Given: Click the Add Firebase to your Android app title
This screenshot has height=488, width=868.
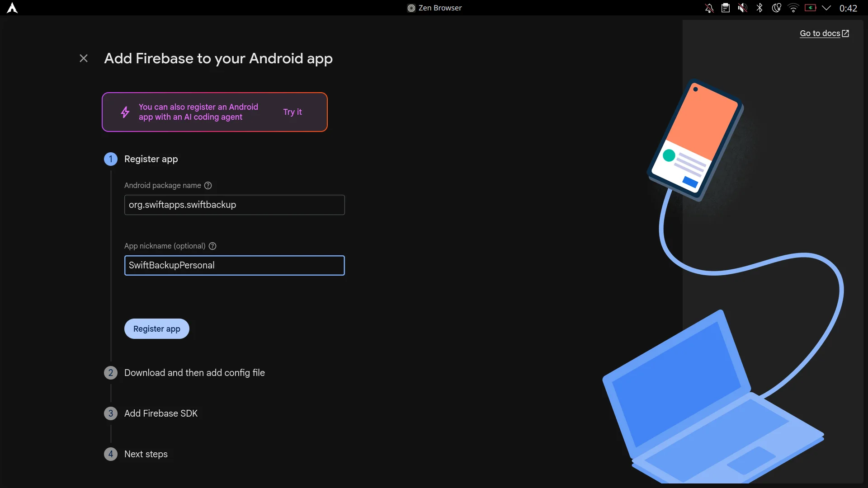Looking at the screenshot, I should (218, 59).
